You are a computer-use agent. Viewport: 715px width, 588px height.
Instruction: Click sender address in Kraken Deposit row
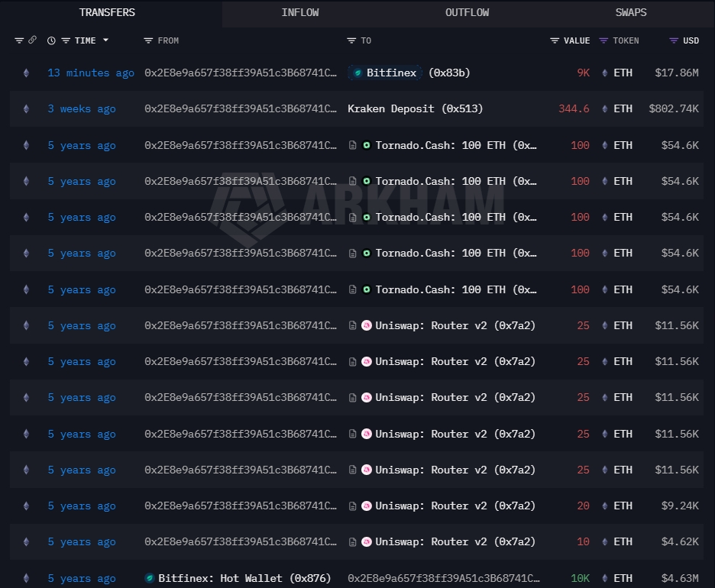(241, 109)
